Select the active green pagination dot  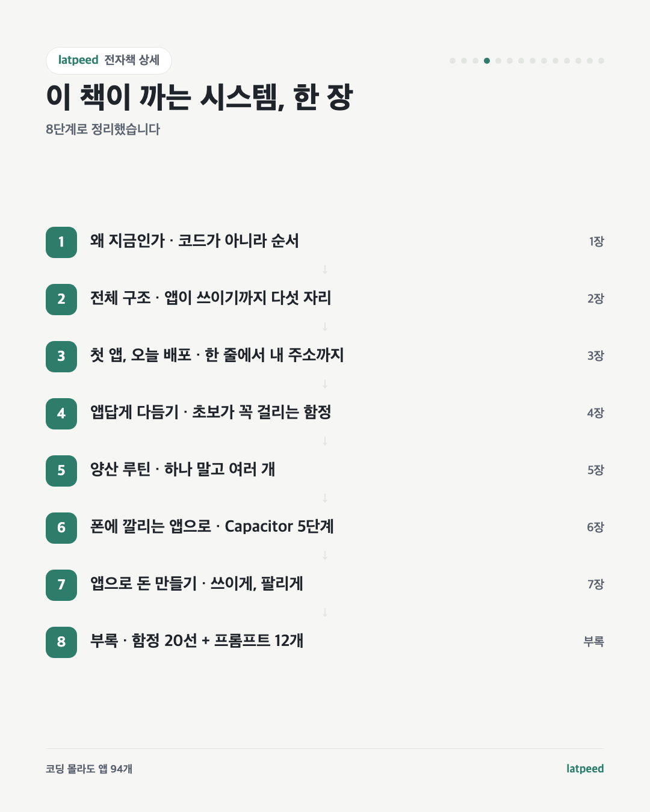[x=487, y=61]
